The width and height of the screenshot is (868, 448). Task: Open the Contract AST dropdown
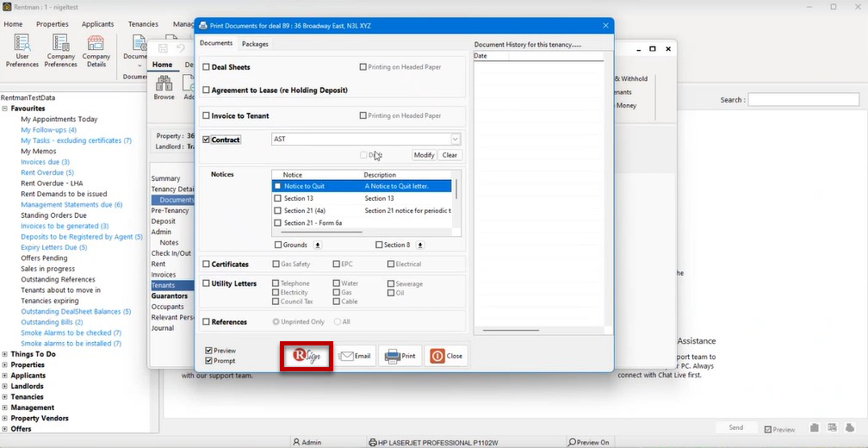455,139
